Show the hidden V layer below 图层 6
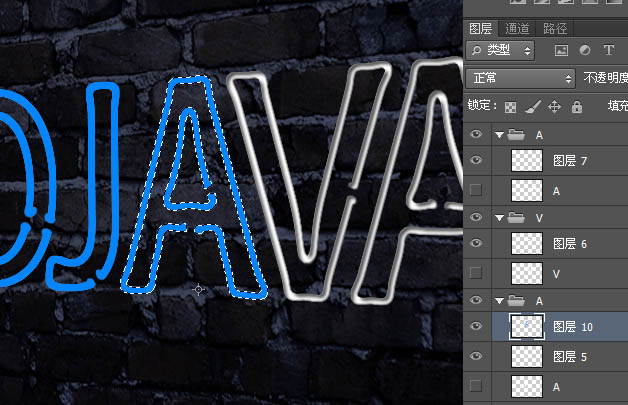The height and width of the screenshot is (405, 628). coord(476,273)
